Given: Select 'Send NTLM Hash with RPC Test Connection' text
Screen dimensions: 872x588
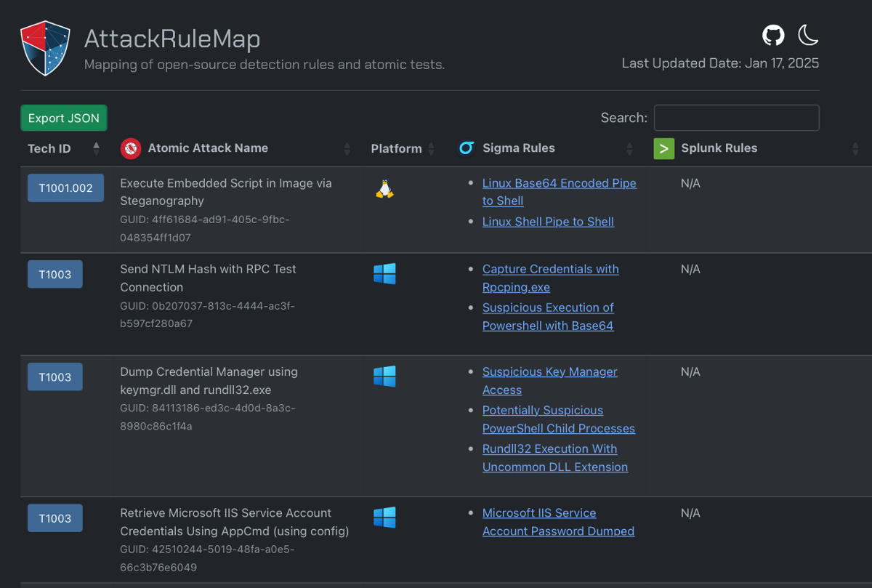Looking at the screenshot, I should [x=209, y=278].
